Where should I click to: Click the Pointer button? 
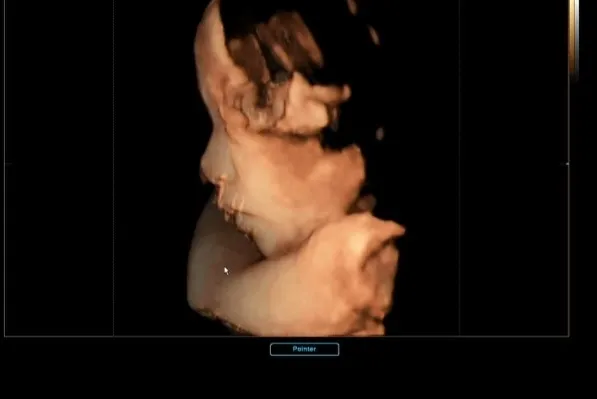point(304,349)
